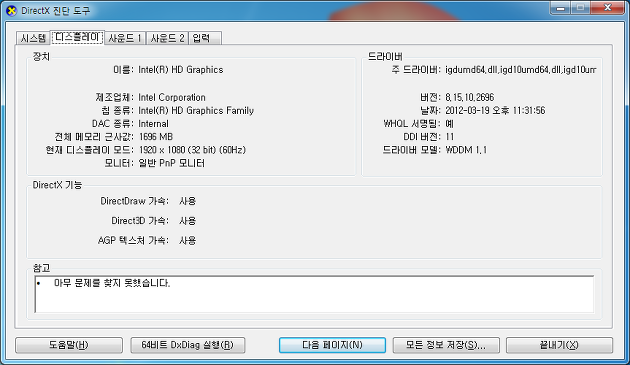
Task: Click the 도움말(H) button
Action: pyautogui.click(x=69, y=345)
